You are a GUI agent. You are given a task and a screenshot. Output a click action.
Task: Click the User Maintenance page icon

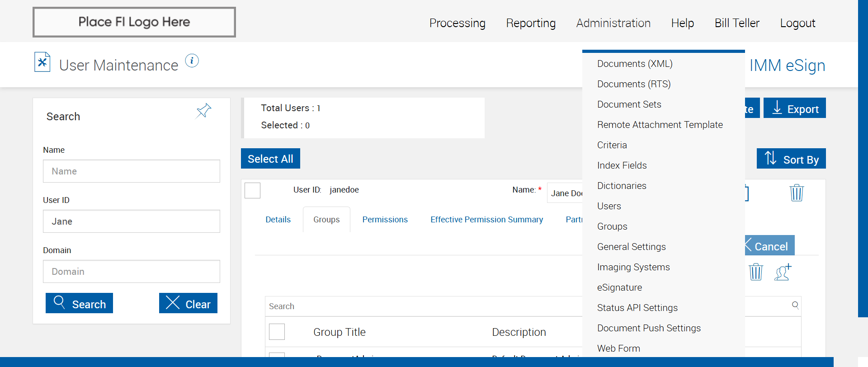[x=42, y=62]
